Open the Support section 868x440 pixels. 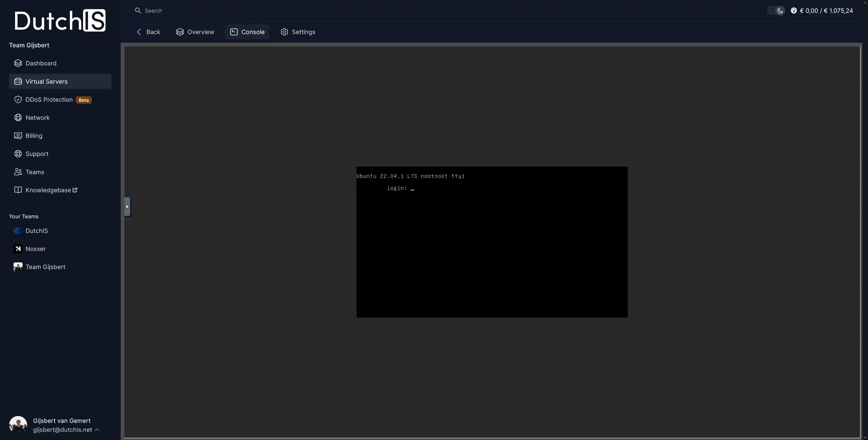point(60,154)
